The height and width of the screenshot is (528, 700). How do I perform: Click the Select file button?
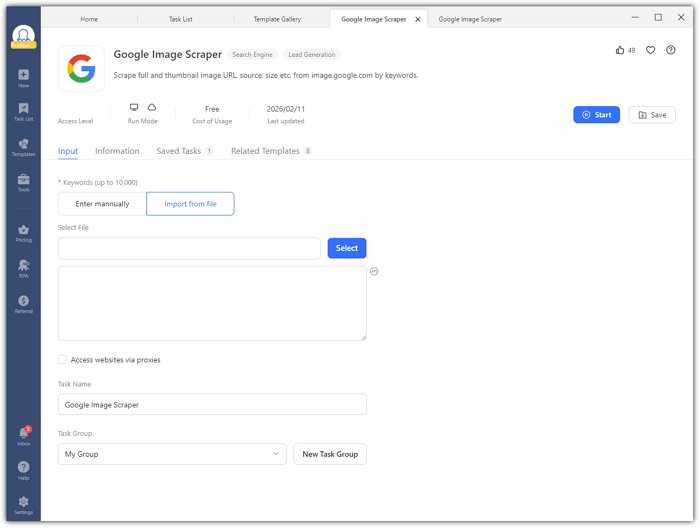pyautogui.click(x=346, y=248)
